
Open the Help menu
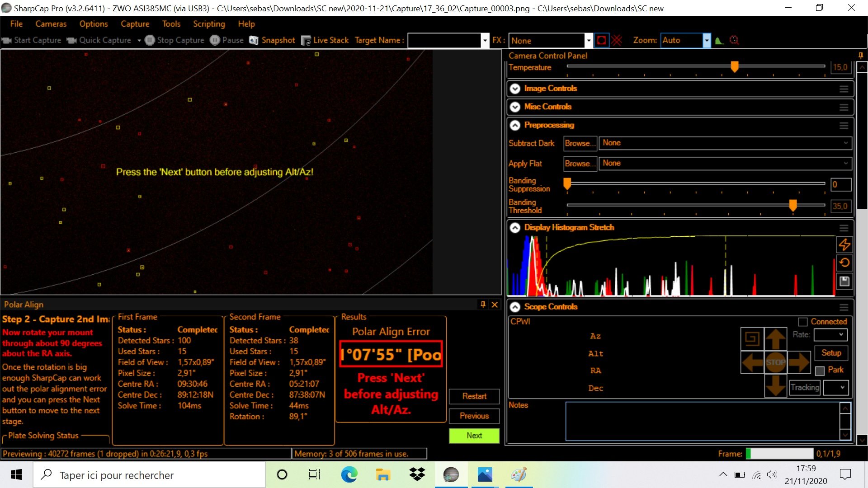[246, 24]
